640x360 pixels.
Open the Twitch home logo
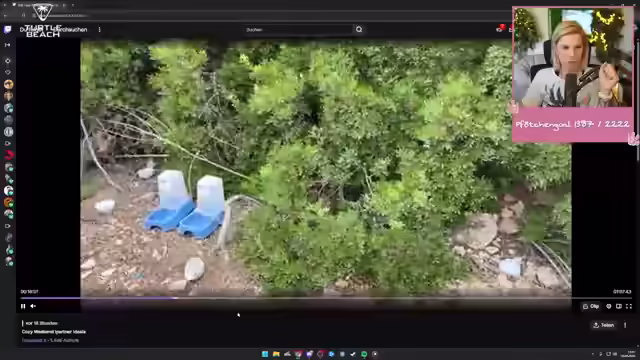tap(7, 29)
